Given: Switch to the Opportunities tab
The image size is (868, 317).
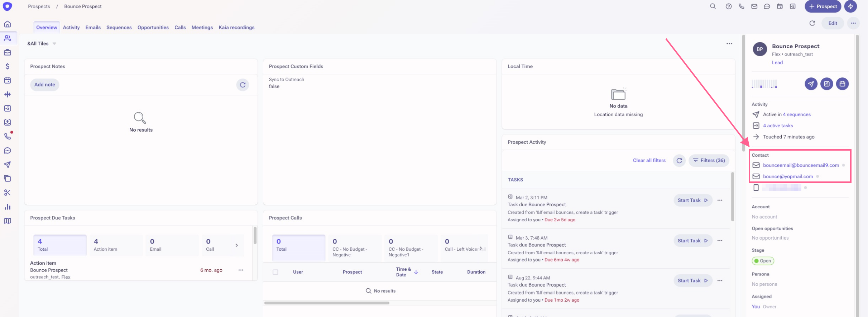Looking at the screenshot, I should coord(153,28).
